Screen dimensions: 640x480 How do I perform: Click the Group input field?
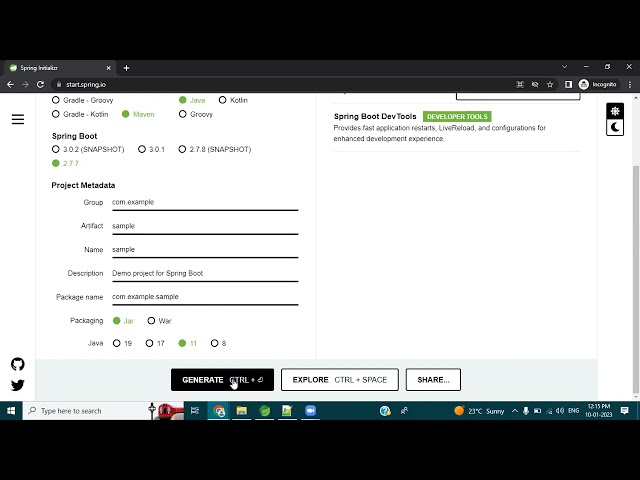[x=205, y=203]
